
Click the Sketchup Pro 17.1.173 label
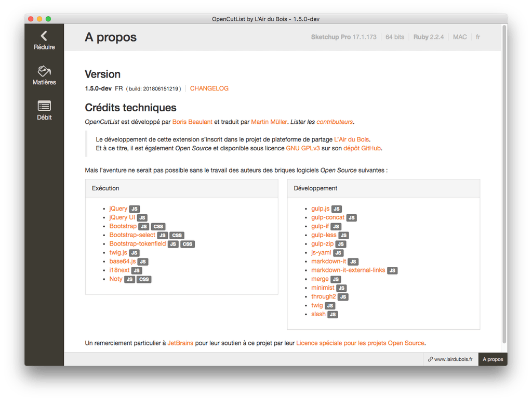coord(343,37)
